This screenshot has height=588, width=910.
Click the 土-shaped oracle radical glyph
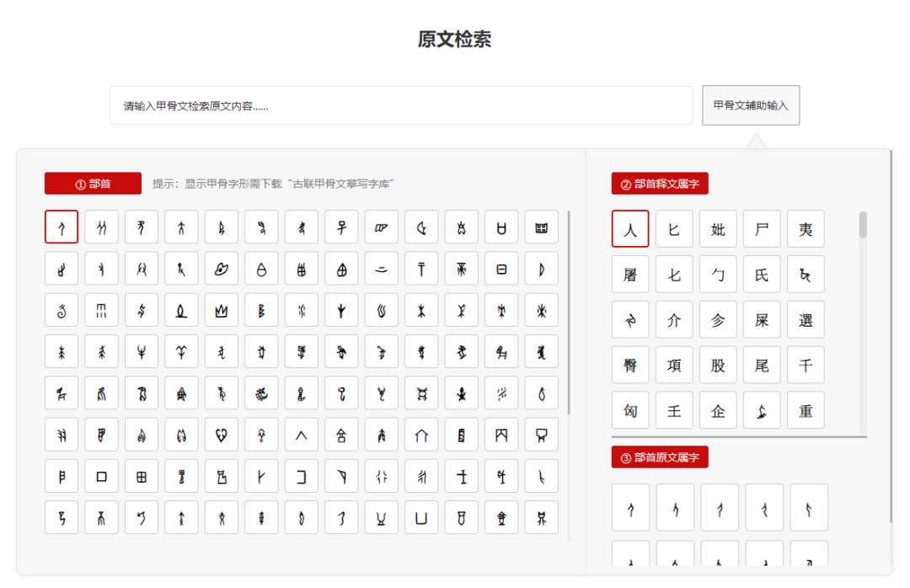pos(461,475)
